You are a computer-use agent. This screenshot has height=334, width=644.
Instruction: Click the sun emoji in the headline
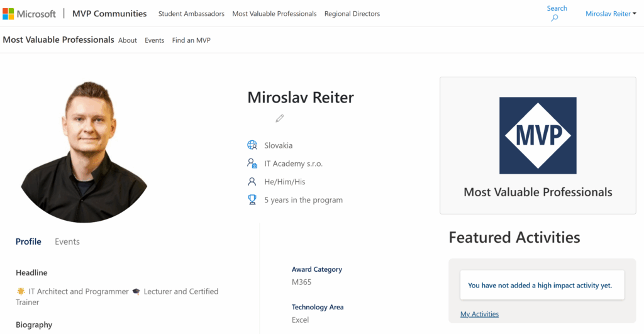pos(21,291)
